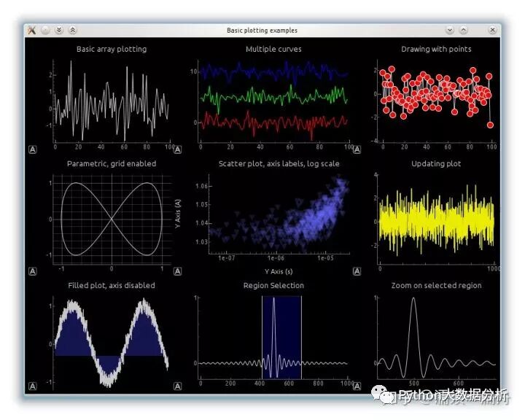This screenshot has width=525, height=420.
Task: Click the auto-range A button of Filled plot
Action: [x=33, y=386]
